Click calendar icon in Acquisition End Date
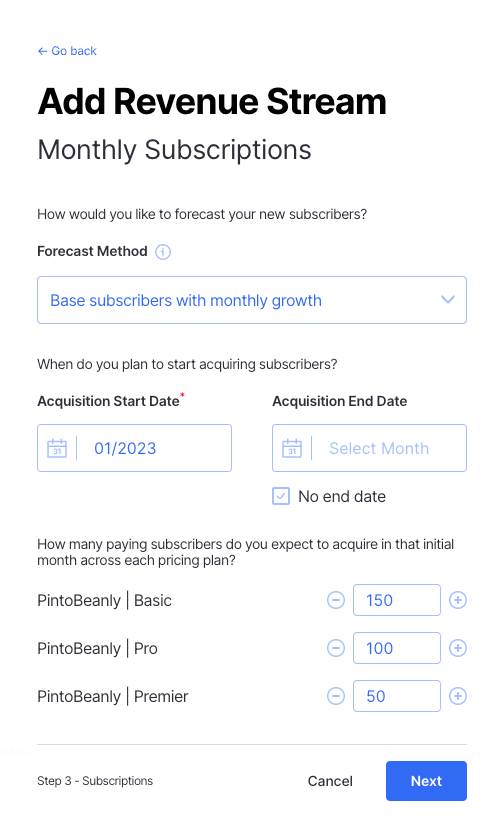The height and width of the screenshot is (832, 499). [x=292, y=448]
